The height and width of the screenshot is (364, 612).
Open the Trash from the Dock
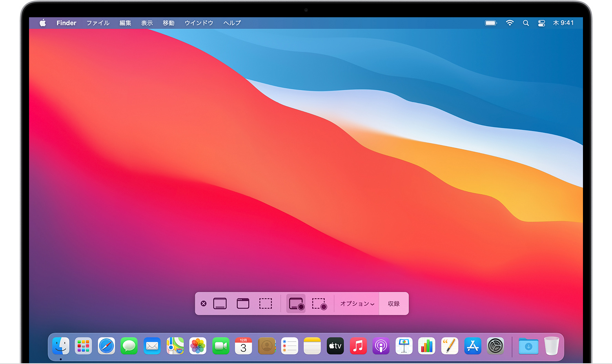tap(552, 346)
